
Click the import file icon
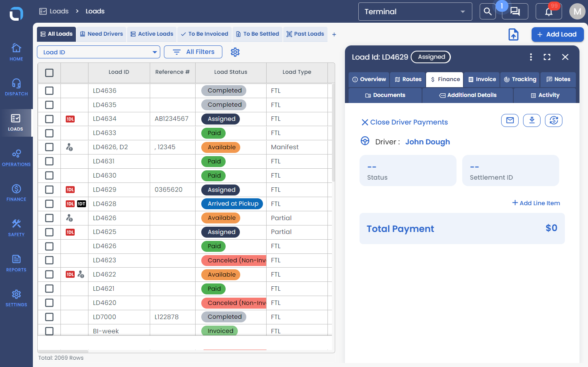(x=513, y=34)
